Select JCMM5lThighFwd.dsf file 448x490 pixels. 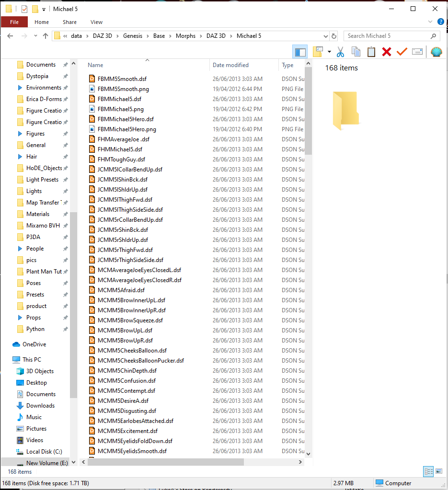(125, 200)
